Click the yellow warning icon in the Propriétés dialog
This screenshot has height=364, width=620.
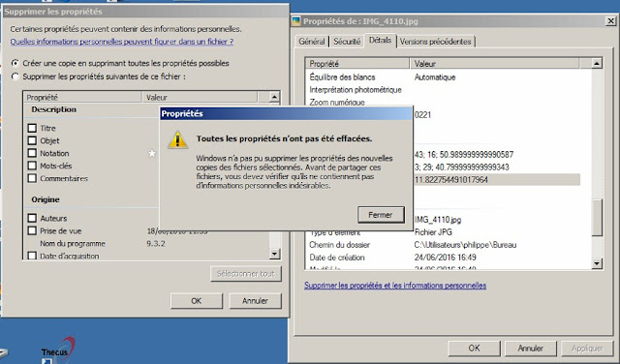(177, 139)
